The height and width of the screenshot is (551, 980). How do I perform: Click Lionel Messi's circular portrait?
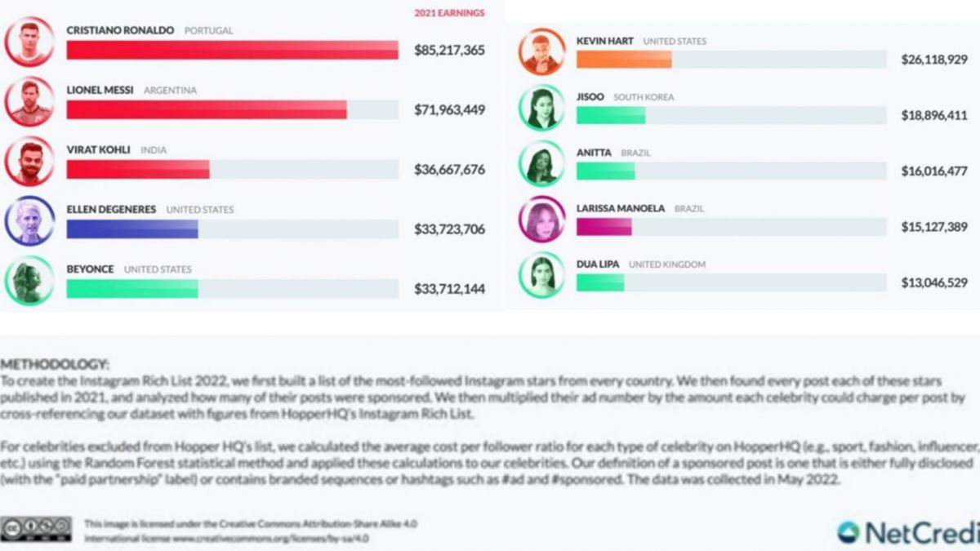click(x=29, y=101)
